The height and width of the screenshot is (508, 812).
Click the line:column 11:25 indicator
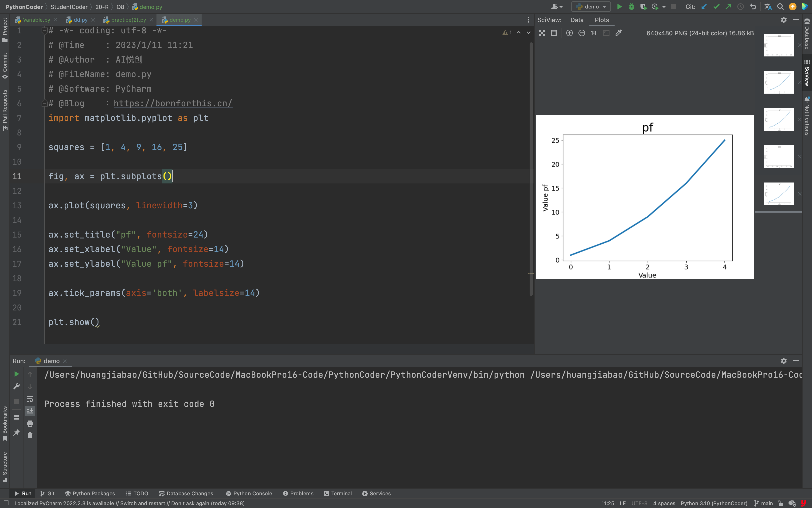coord(607,503)
